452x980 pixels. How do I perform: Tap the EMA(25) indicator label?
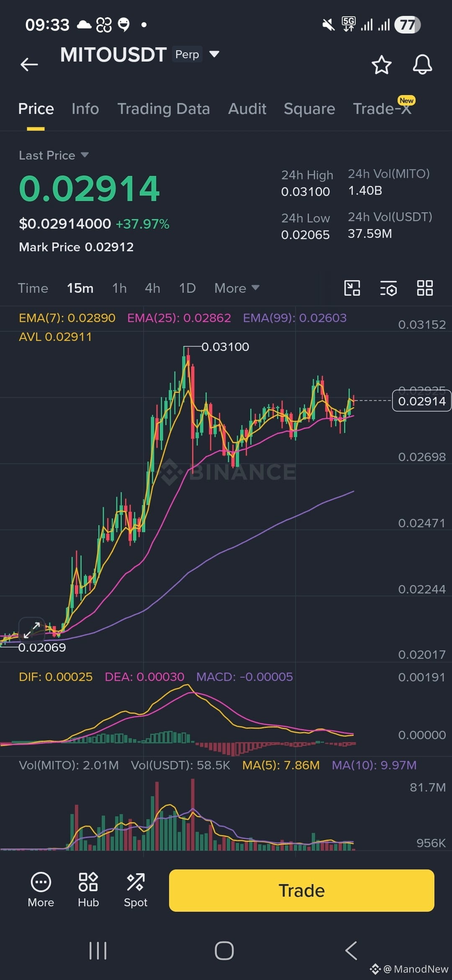click(x=179, y=318)
